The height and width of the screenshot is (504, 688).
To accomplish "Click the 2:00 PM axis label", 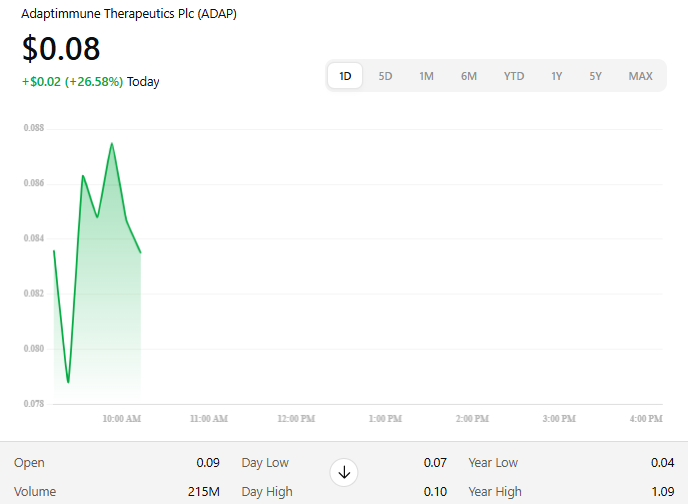I will (x=472, y=418).
